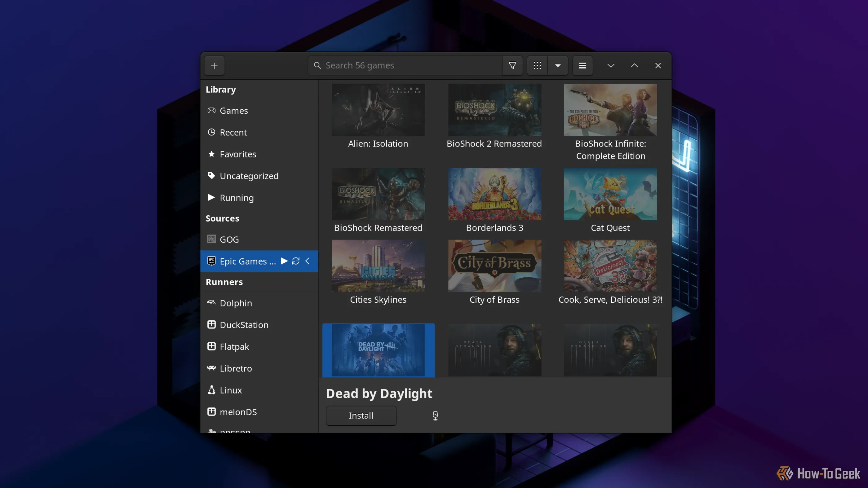Click the Search 56 games field
The image size is (868, 488).
pos(405,65)
